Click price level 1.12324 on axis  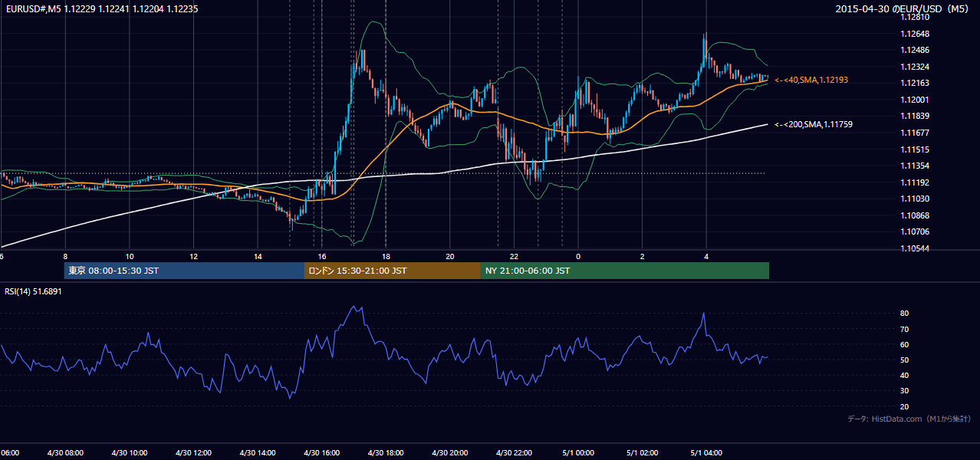pyautogui.click(x=915, y=67)
